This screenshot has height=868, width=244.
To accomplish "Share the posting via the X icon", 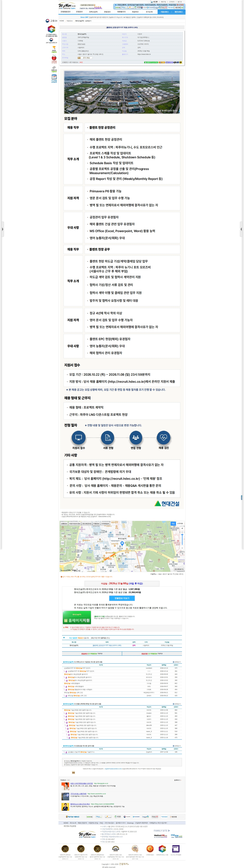I will click(175, 62).
